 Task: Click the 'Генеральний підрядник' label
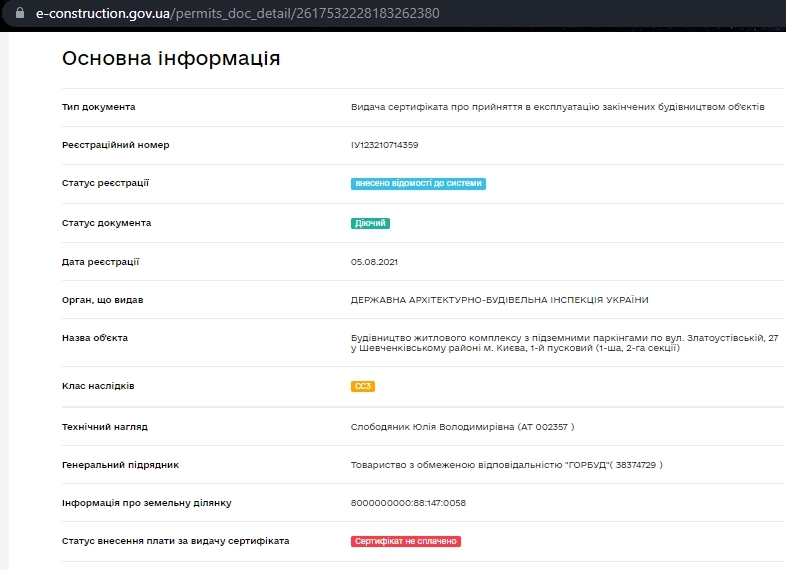click(120, 465)
